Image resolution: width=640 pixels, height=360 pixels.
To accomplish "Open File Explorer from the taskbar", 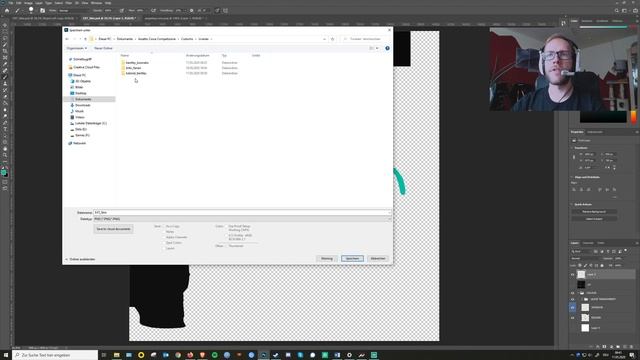I will coord(116,355).
